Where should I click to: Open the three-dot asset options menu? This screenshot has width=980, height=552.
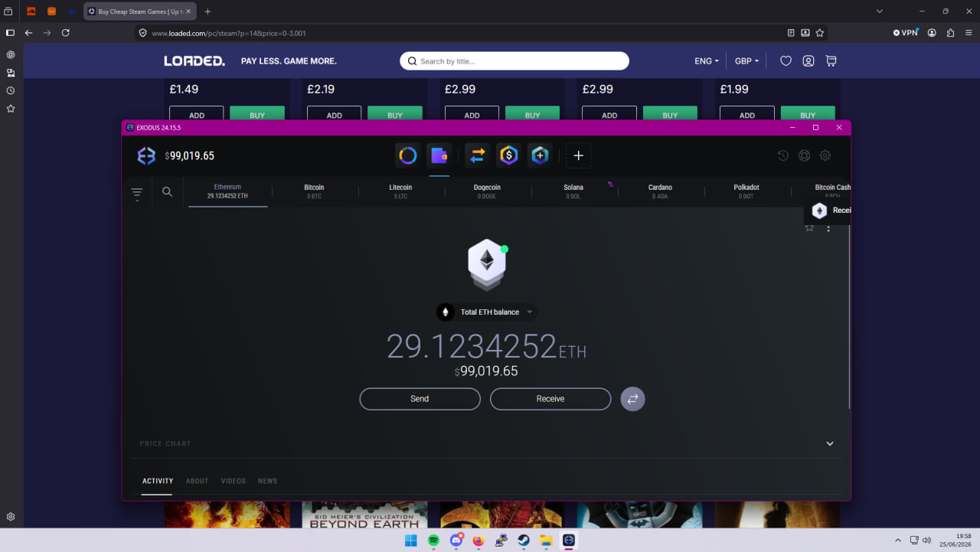coord(828,228)
